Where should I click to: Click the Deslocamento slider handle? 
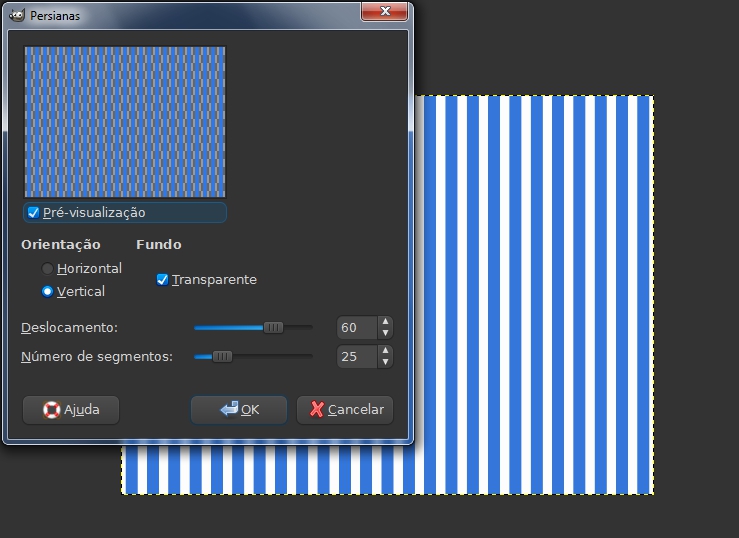(273, 327)
